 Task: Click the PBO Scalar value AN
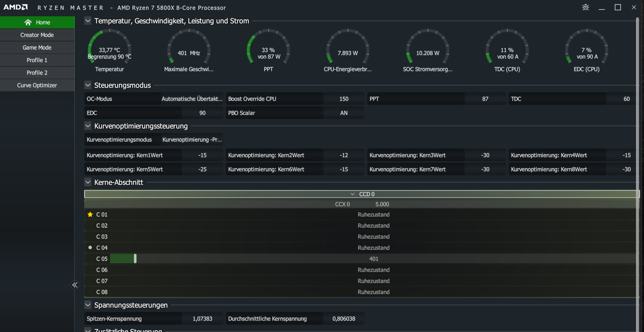tap(344, 113)
